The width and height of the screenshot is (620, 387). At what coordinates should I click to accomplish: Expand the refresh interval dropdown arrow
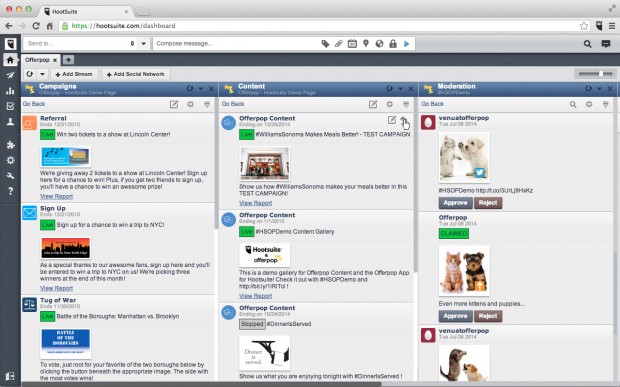coord(42,74)
